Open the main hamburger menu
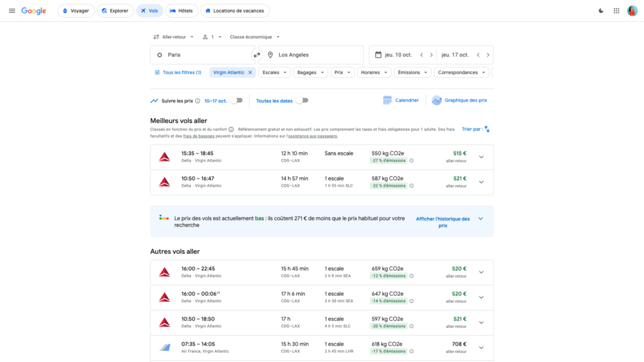Image resolution: width=644 pixels, height=362 pixels. pos(12,11)
